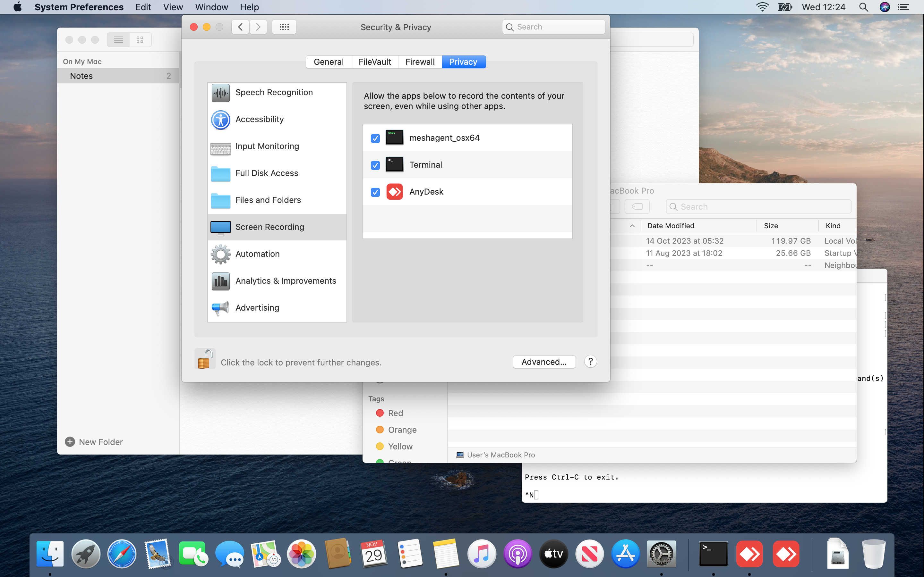Viewport: 924px width, 577px height.
Task: Click the help question mark button
Action: (590, 361)
